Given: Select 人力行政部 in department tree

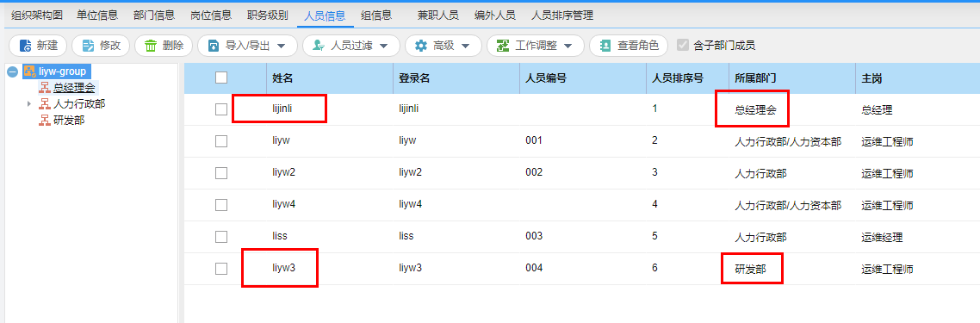Looking at the screenshot, I should (x=79, y=103).
